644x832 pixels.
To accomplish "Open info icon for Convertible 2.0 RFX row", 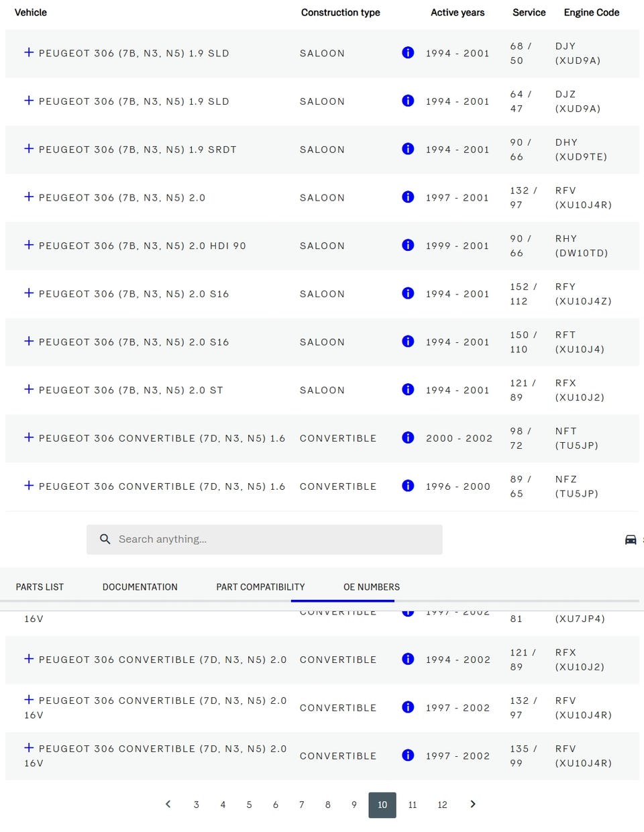I will [x=408, y=659].
